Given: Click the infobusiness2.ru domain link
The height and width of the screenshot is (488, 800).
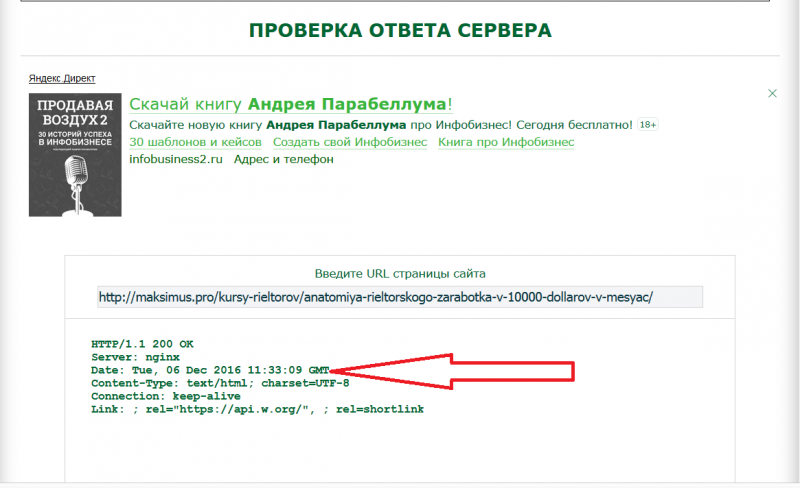Looking at the screenshot, I should (175, 159).
